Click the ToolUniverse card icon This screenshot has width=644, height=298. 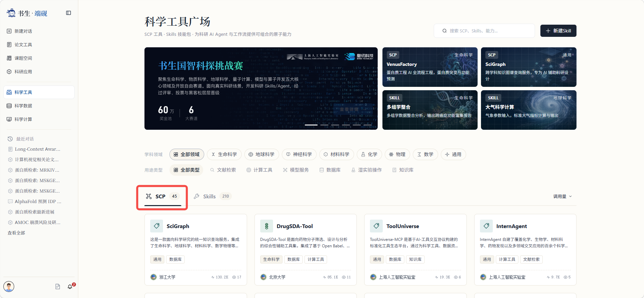click(x=376, y=226)
